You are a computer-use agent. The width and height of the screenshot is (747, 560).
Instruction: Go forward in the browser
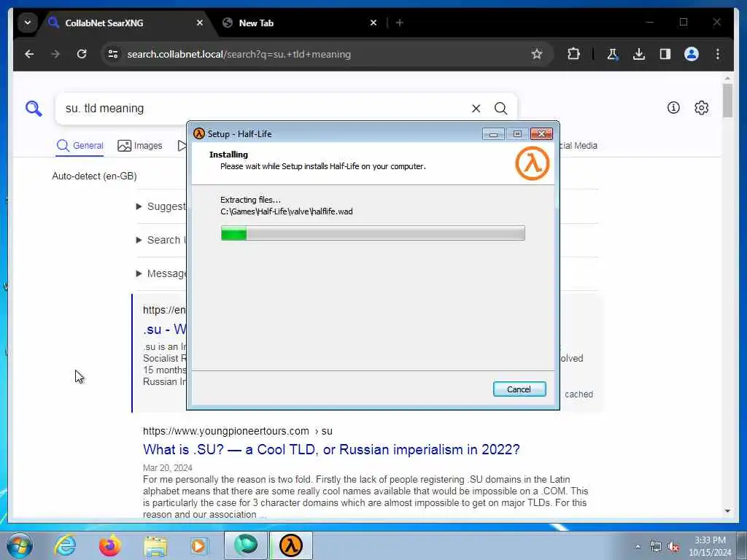click(55, 54)
